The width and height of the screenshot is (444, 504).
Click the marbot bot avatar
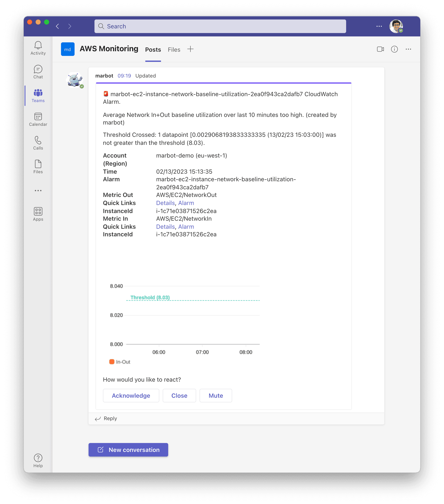(75, 80)
